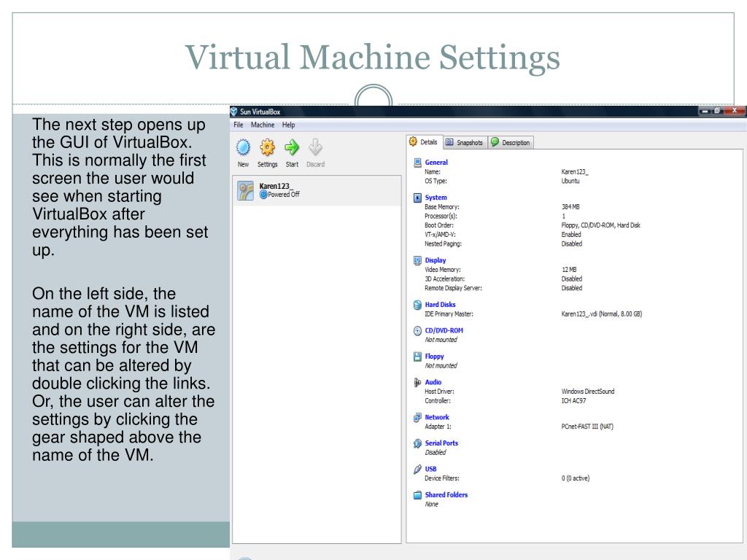
Task: Click the 'Ubuntu' OS type value
Action: click(x=570, y=181)
